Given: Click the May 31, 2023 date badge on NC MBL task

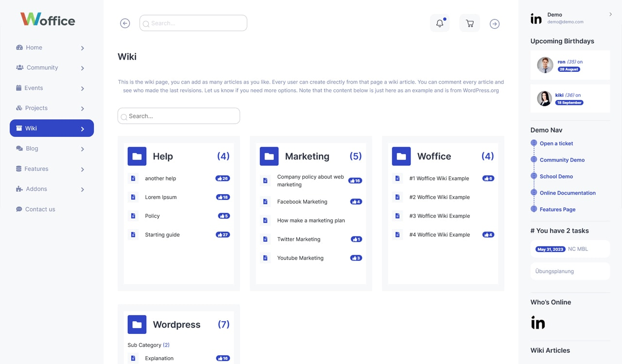Looking at the screenshot, I should tap(550, 249).
